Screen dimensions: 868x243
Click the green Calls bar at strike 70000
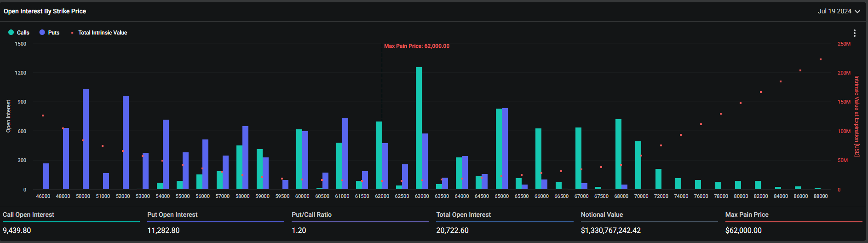(x=638, y=165)
